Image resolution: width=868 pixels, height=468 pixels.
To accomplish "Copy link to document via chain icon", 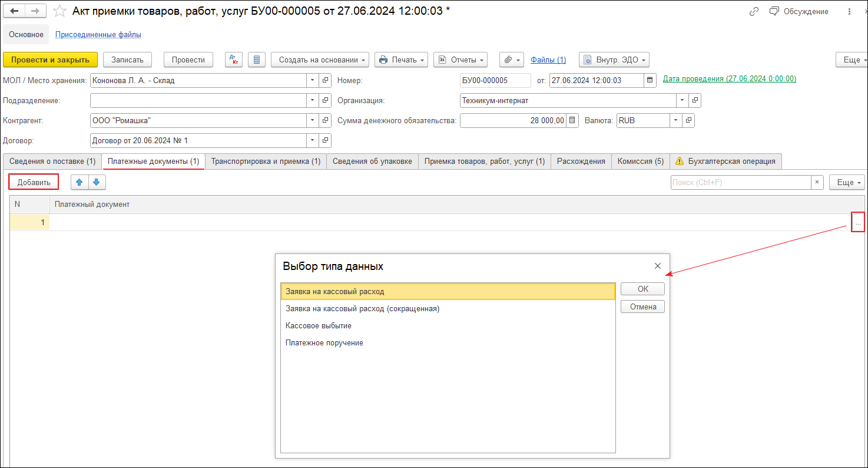I will [754, 11].
